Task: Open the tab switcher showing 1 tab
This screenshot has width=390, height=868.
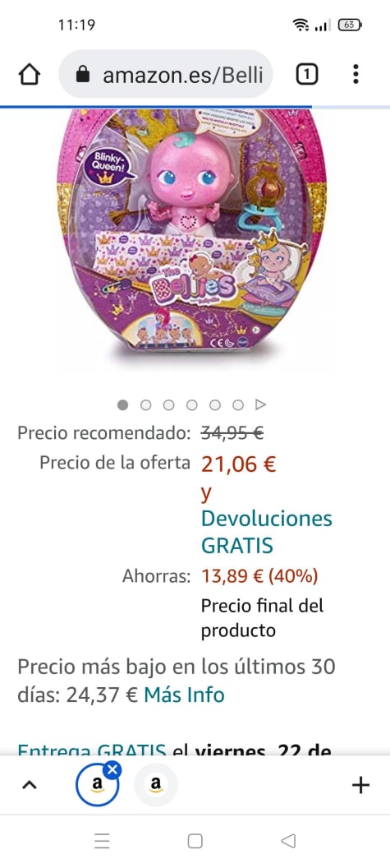Action: coord(307,74)
